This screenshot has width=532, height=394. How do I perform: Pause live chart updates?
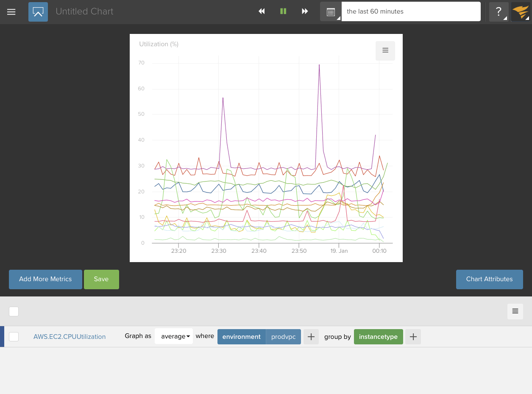pyautogui.click(x=283, y=11)
